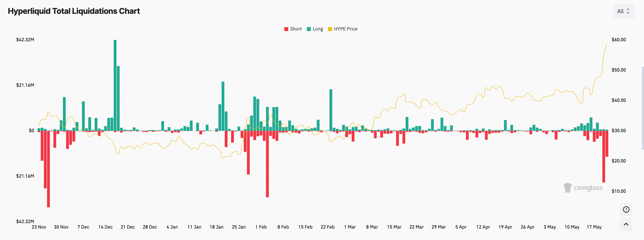Click the tallest green Long bar in mid-December
Screen dimensions: 644x240
[115, 85]
